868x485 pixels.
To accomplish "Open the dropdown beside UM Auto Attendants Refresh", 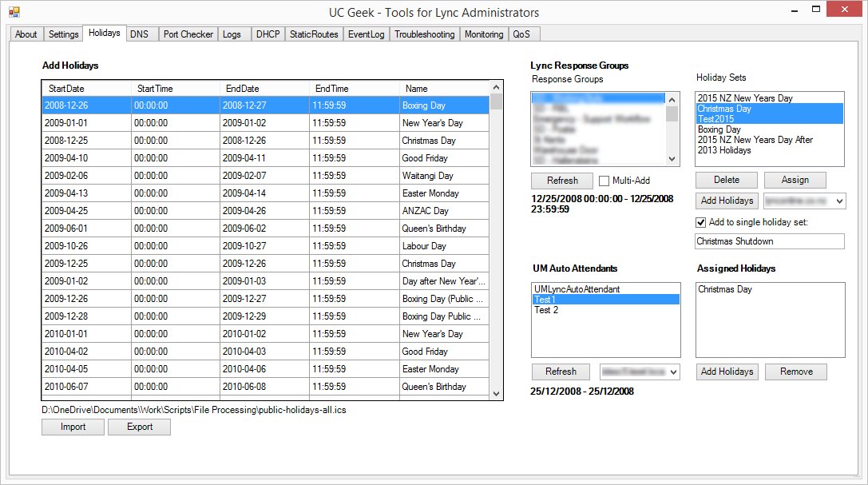I will pyautogui.click(x=674, y=372).
